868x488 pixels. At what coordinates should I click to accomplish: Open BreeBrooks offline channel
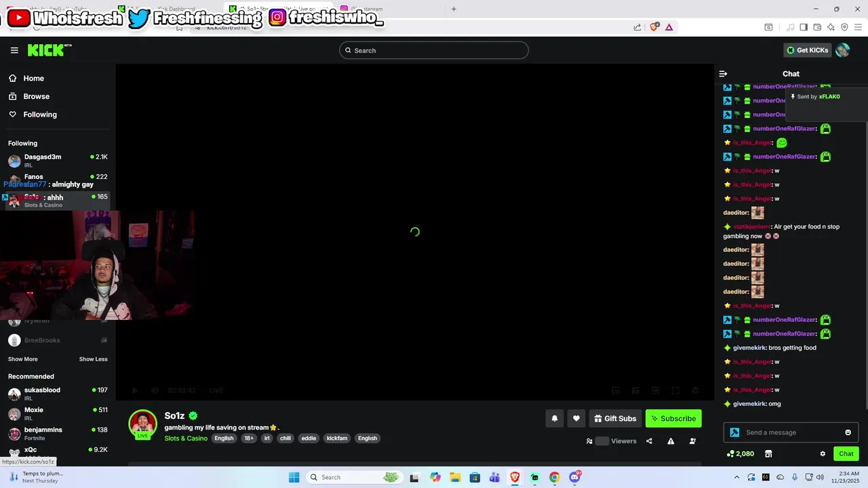[x=58, y=340]
